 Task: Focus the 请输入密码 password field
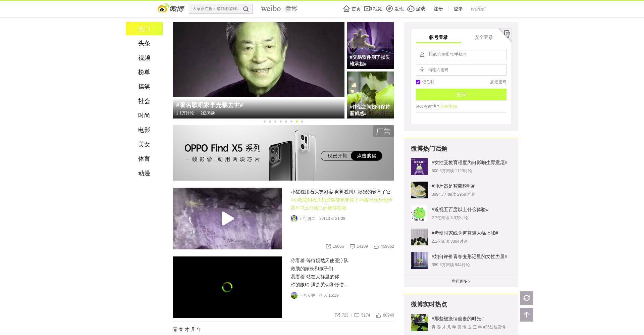tap(461, 70)
